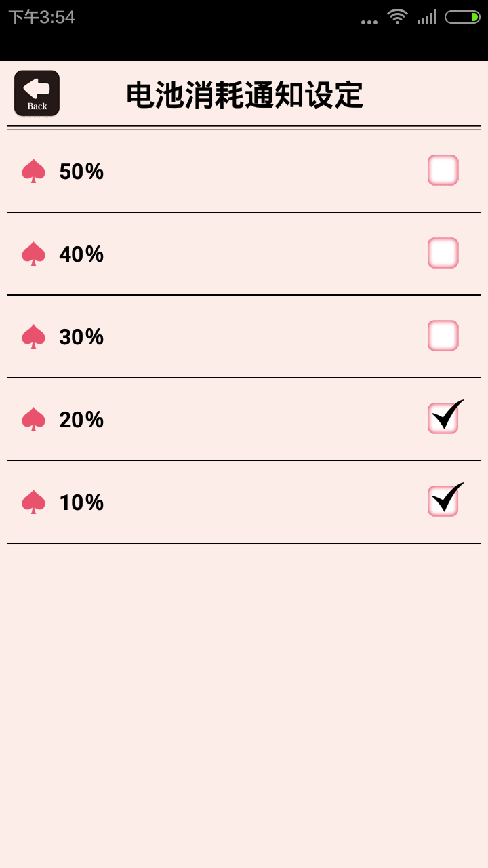Screen dimensions: 488x868
Task: Click the spade icon beside 40%
Action: point(33,254)
